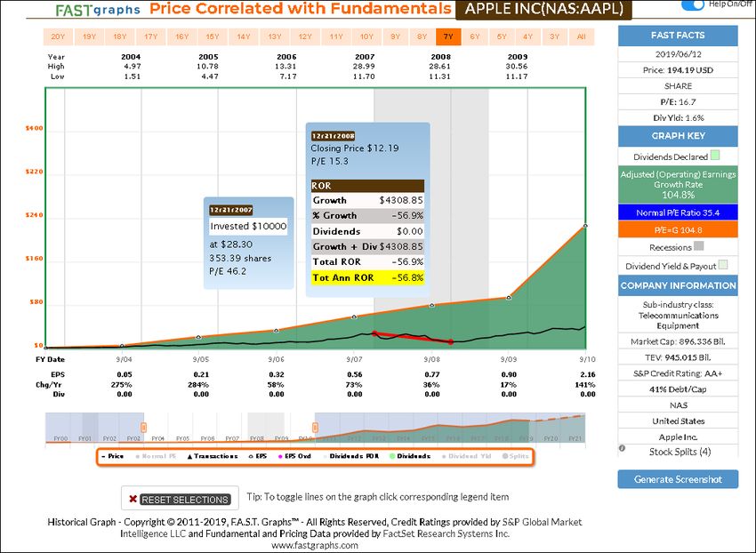756x553 pixels.
Task: Click the www.fastgraphs.com footer link
Action: 315,546
